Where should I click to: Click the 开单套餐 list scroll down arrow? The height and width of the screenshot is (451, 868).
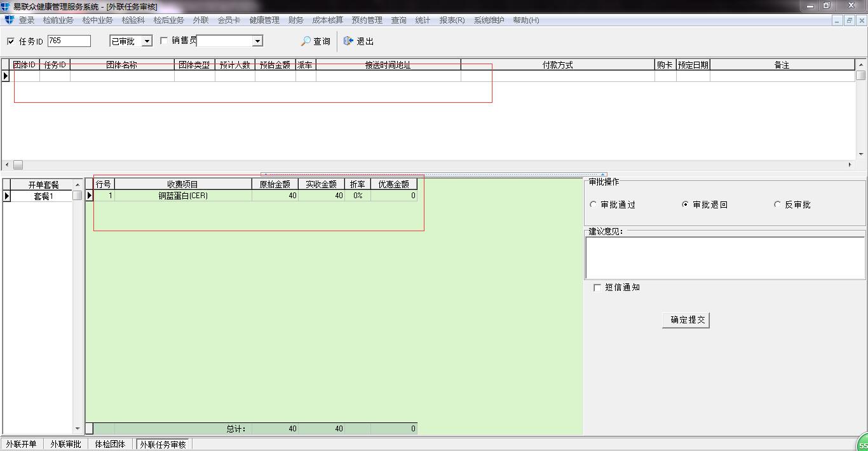[x=78, y=429]
